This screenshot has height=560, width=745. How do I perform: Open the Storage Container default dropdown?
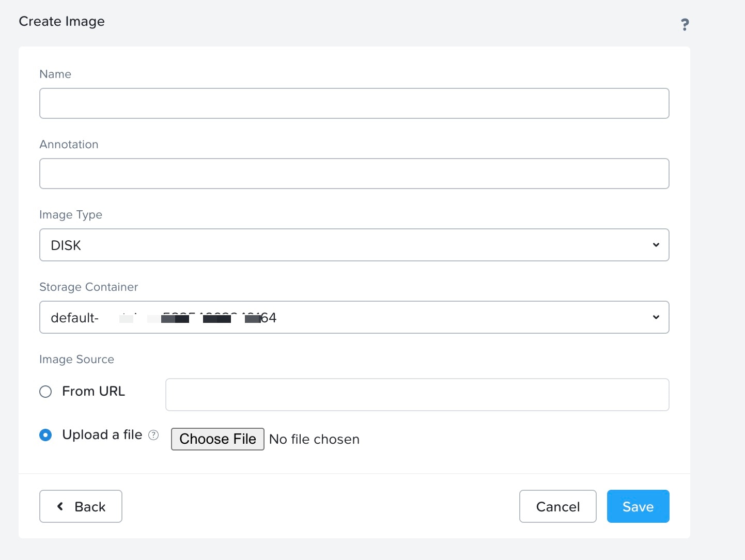pos(354,317)
